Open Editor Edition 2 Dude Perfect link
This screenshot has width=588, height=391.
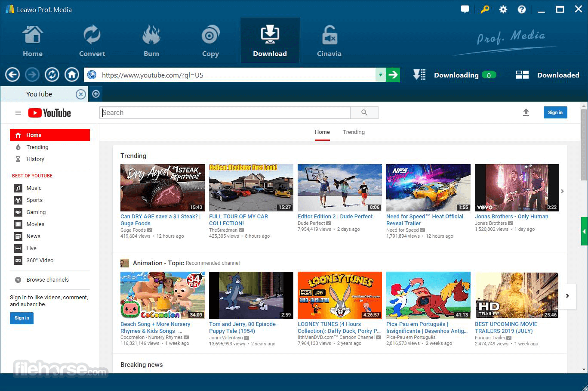pos(335,217)
